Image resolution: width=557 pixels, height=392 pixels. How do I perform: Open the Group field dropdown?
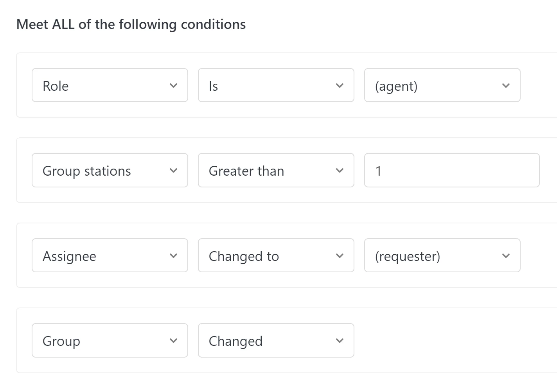click(110, 340)
